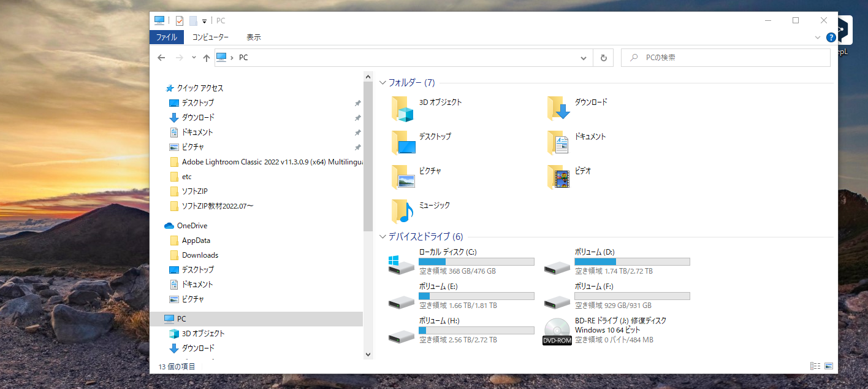Screen dimensions: 868x389
Task: Open the 3D オブジェクト folder icon
Action: (x=403, y=109)
